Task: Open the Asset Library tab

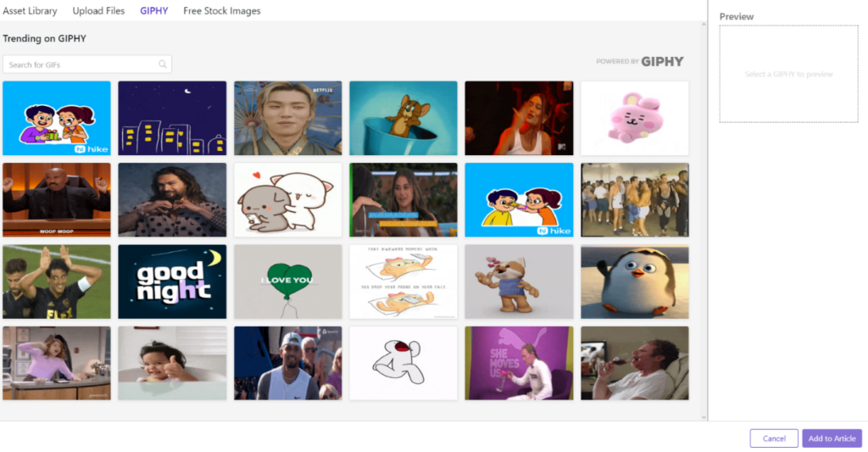Action: [30, 10]
